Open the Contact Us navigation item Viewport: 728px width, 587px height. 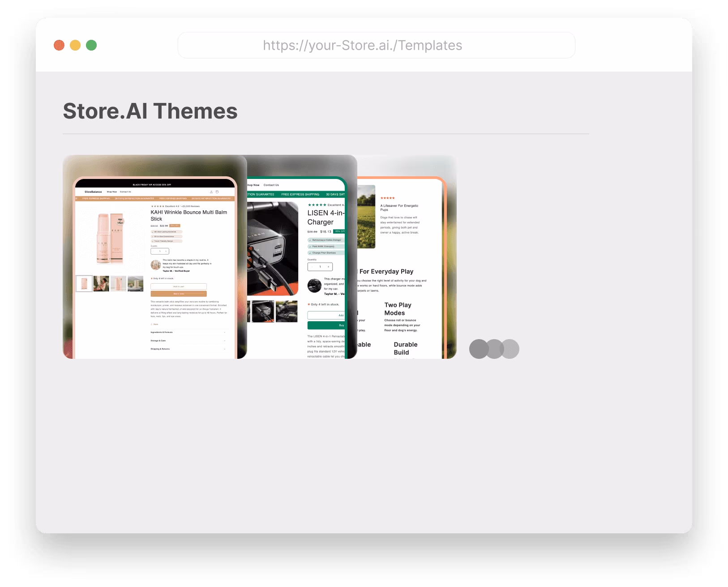click(125, 191)
